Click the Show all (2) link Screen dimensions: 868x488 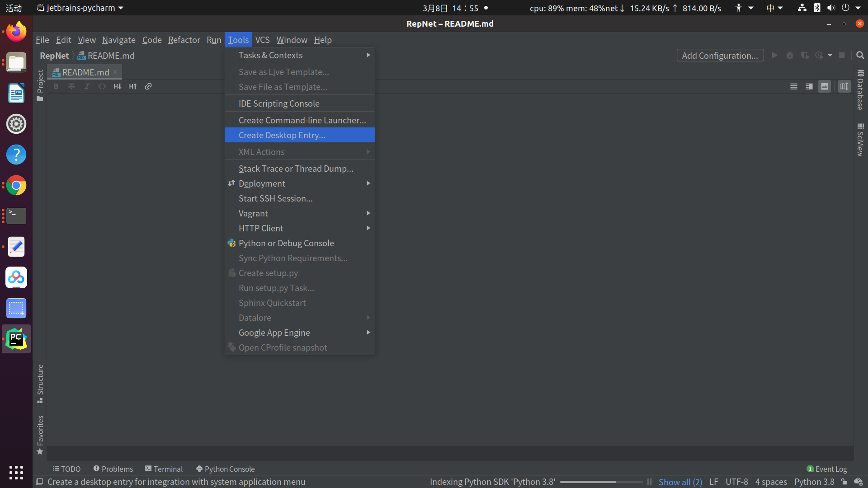[680, 482]
